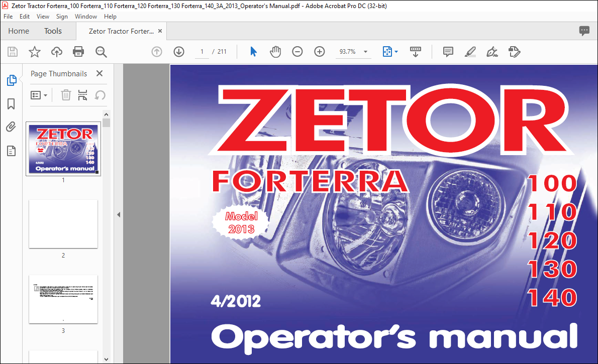The width and height of the screenshot is (598, 364).
Task: Activate the Hand pan tool
Action: 275,51
